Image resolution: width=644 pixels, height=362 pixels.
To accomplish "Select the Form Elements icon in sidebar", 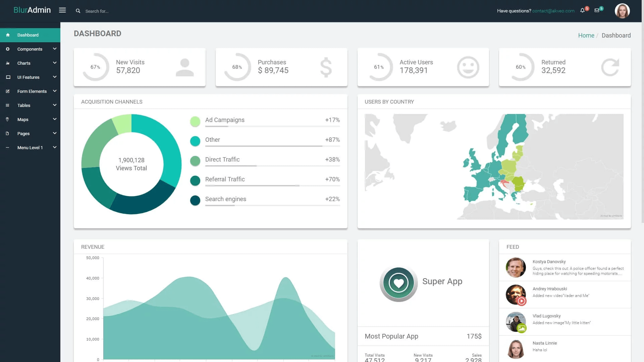I will click(x=8, y=91).
